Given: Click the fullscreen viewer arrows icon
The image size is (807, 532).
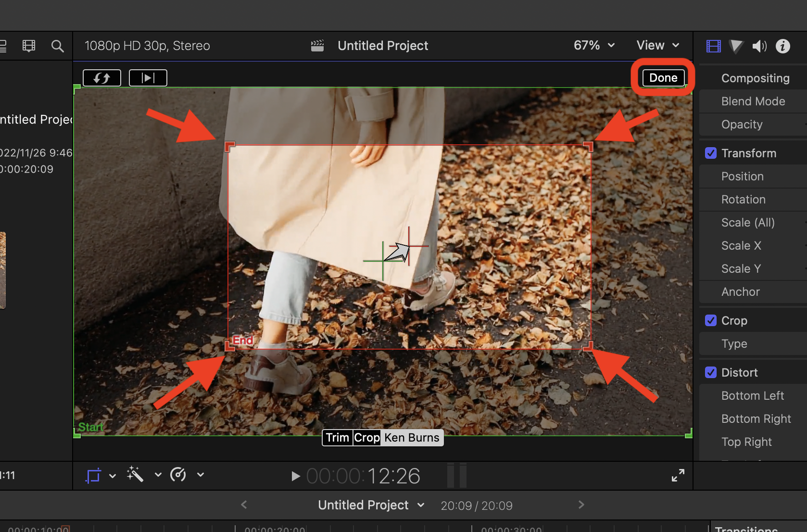Looking at the screenshot, I should 678,475.
